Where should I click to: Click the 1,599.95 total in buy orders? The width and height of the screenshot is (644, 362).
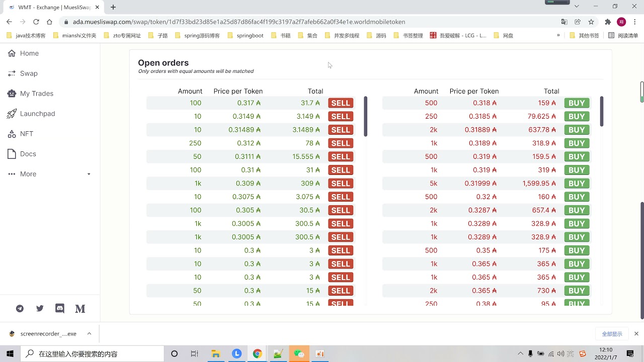tap(539, 184)
